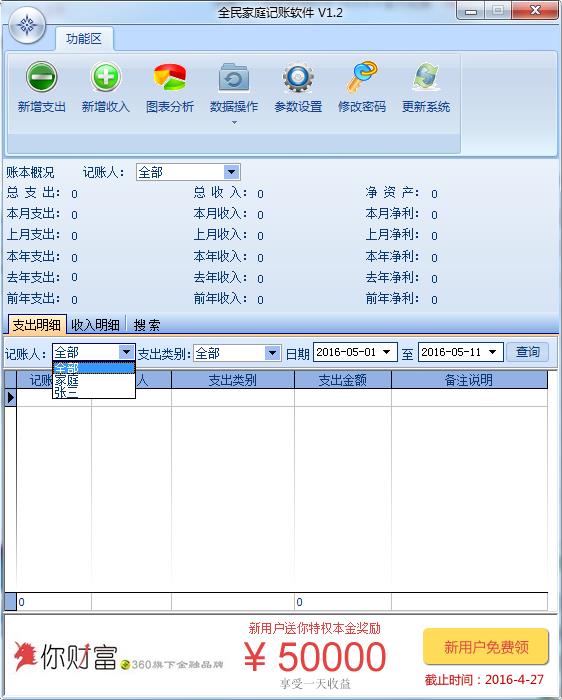Select the 支出明细 tab
This screenshot has height=700, width=562.
pyautogui.click(x=37, y=325)
